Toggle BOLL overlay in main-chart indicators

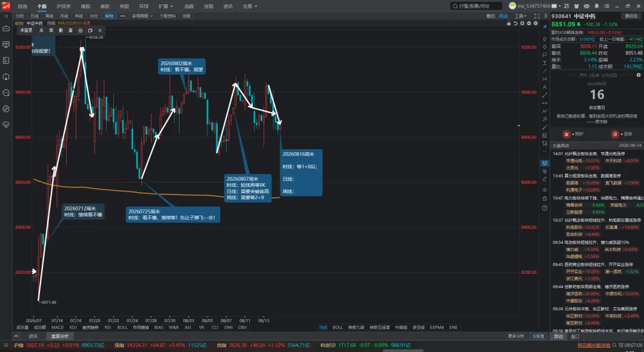(338, 328)
